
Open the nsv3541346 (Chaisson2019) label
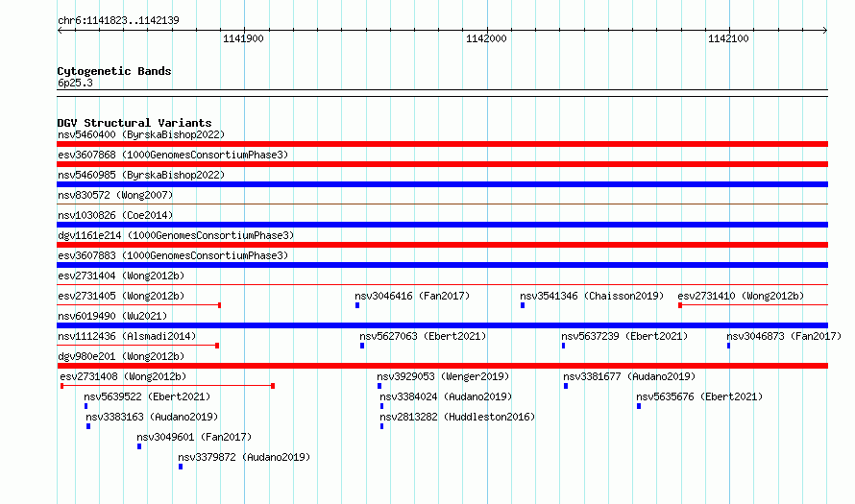592,296
